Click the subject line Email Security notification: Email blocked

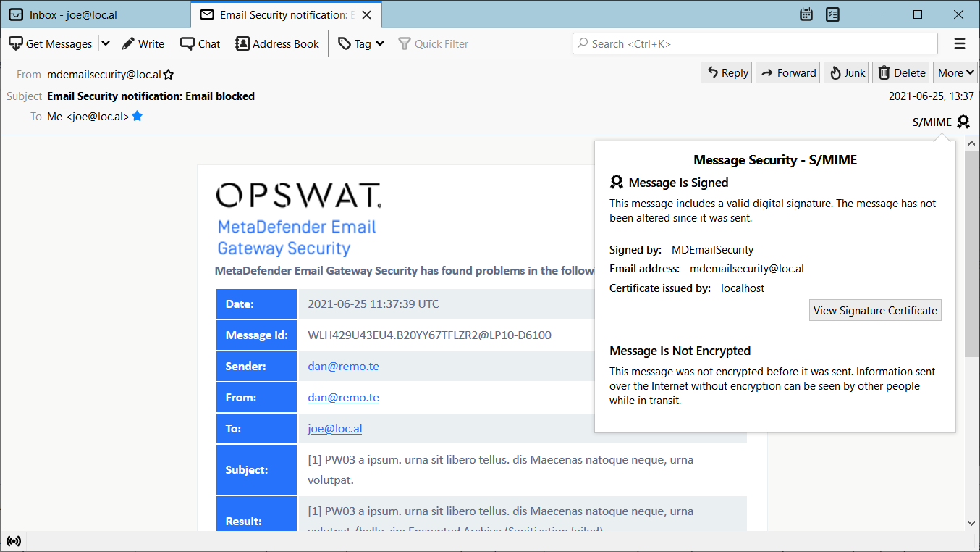[x=151, y=96]
